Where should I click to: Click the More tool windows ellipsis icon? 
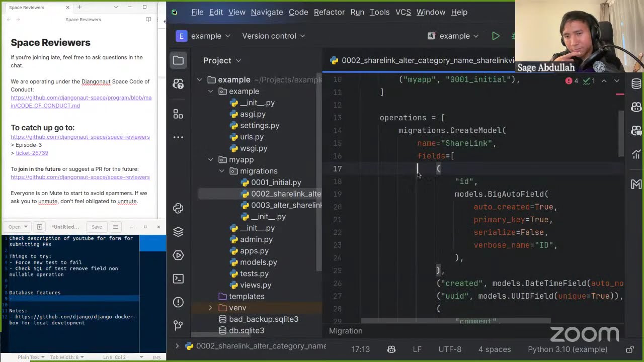click(178, 137)
